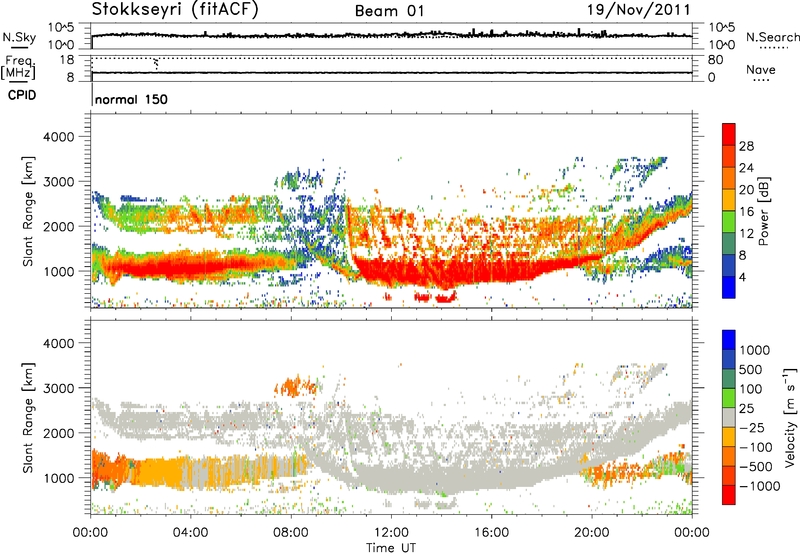The image size is (800, 554).
Task: Click Slant Range [km] label of power panel
Action: [28, 211]
